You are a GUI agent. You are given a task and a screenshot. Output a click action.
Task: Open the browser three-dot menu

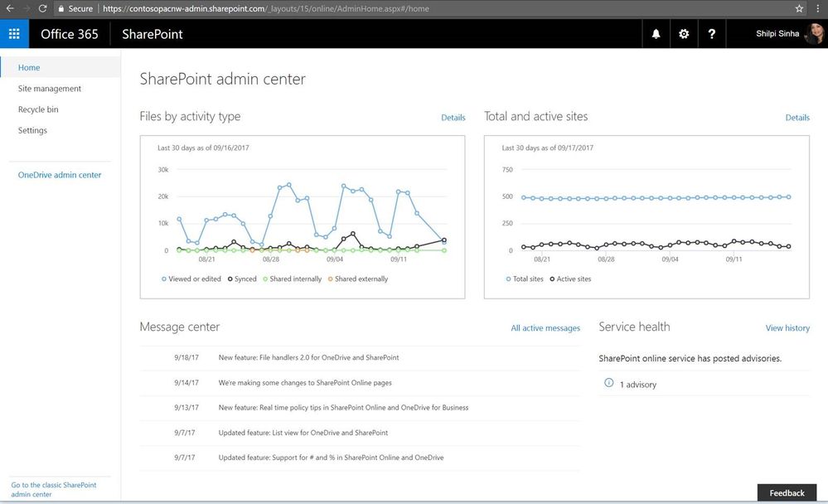tap(817, 8)
